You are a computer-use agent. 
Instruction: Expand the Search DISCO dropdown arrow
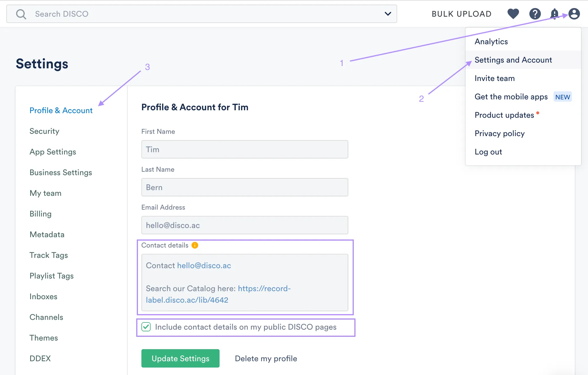click(388, 14)
